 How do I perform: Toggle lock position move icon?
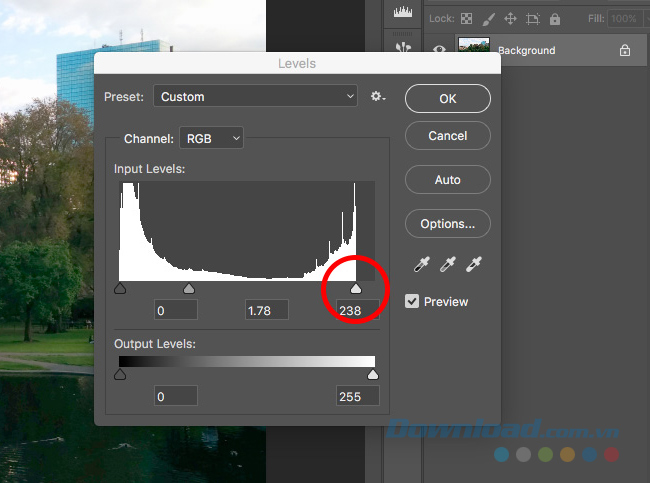point(510,19)
